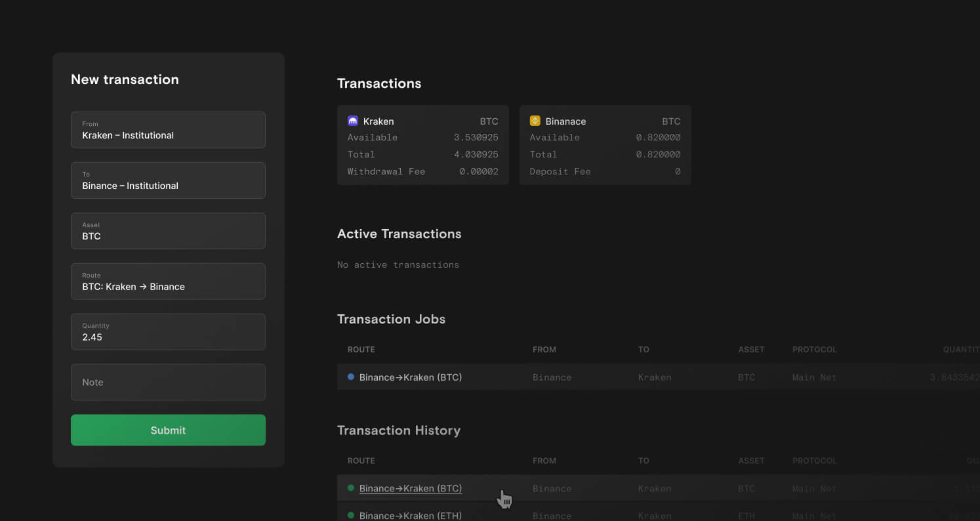
Task: Click the Binanace BTC balance card
Action: coord(605,146)
